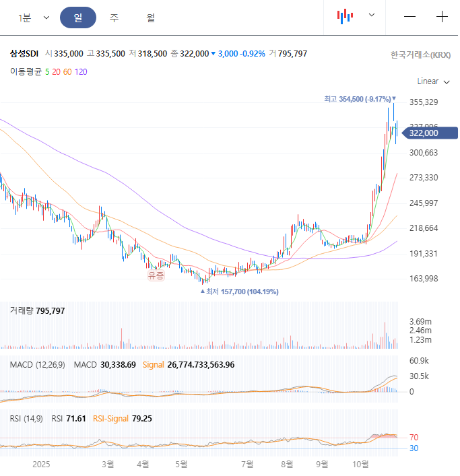Screen dimensions: 460x476
Task: Switch to the 월 monthly chart tab
Action: pyautogui.click(x=150, y=18)
